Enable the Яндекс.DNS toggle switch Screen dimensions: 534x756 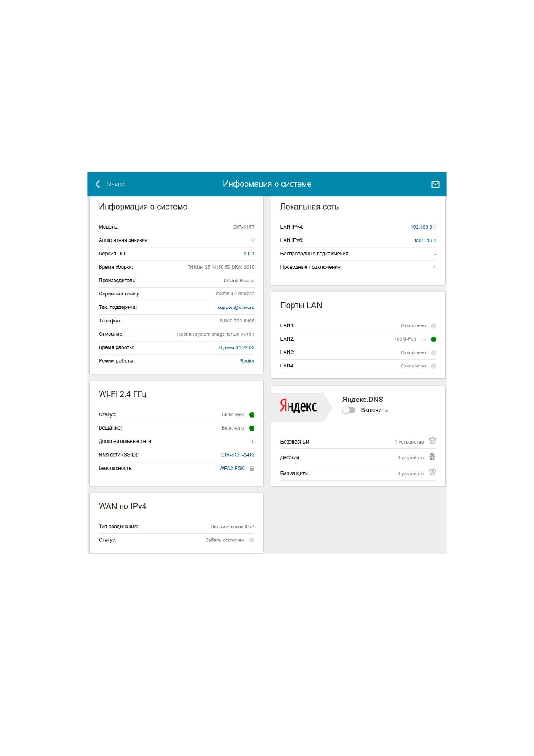(x=349, y=410)
